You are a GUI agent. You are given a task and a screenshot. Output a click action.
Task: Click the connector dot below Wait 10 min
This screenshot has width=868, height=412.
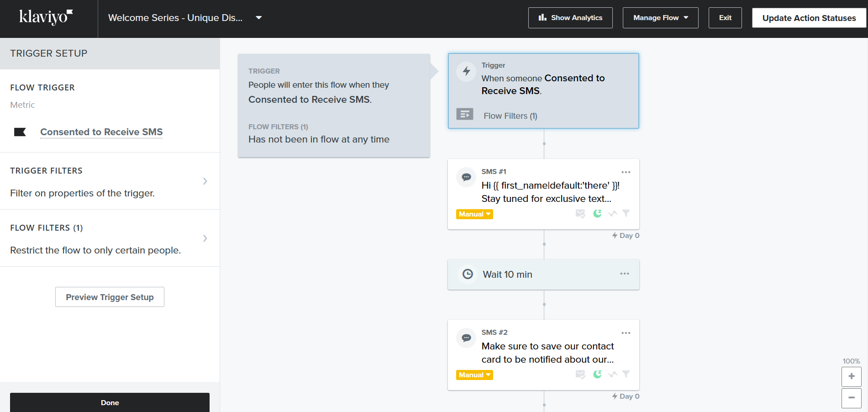(544, 305)
